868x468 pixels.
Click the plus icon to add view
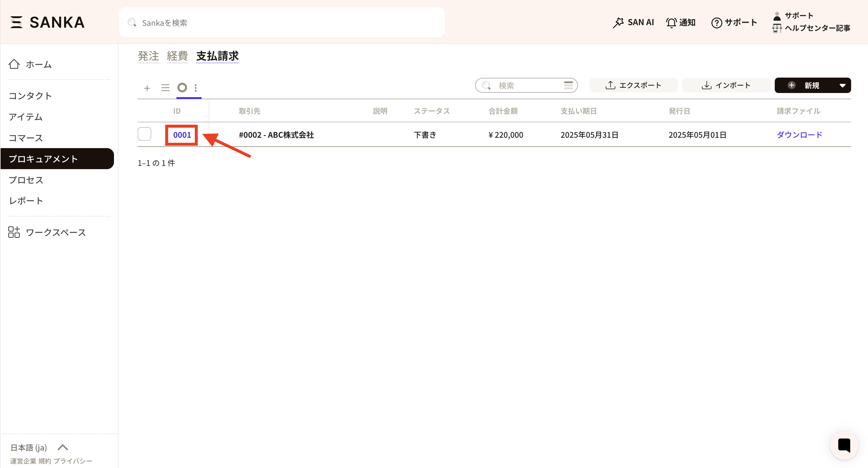[147, 88]
